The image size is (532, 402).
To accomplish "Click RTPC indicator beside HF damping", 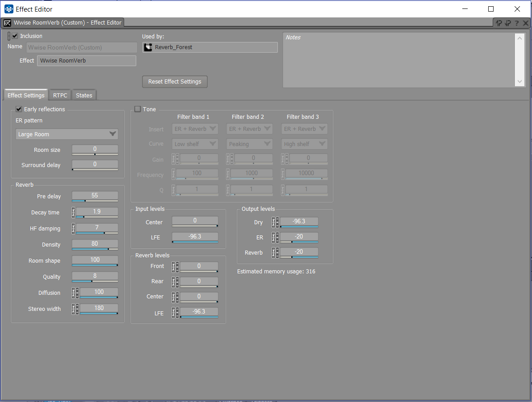I will pyautogui.click(x=73, y=229).
